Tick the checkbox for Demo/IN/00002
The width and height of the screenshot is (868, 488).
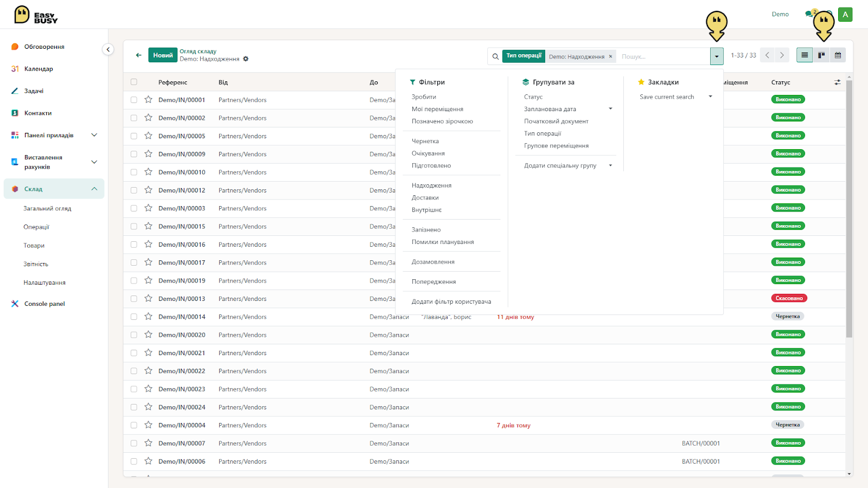click(x=134, y=118)
